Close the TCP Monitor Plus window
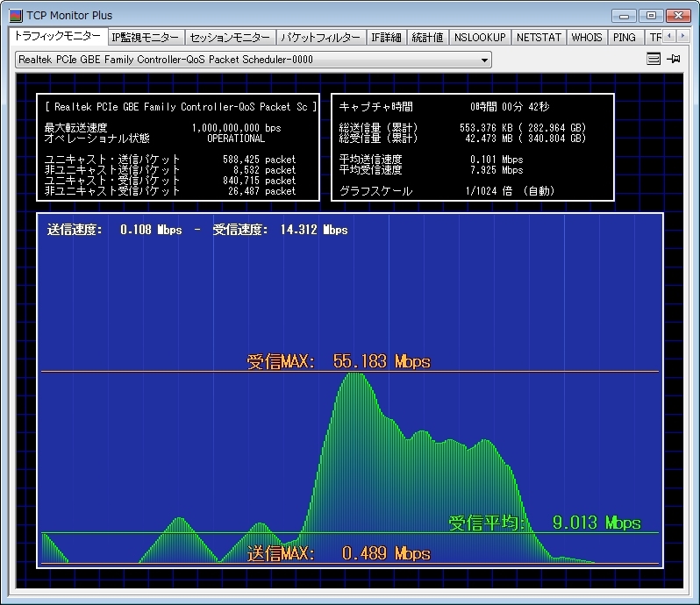Image resolution: width=700 pixels, height=605 pixels. tap(679, 16)
